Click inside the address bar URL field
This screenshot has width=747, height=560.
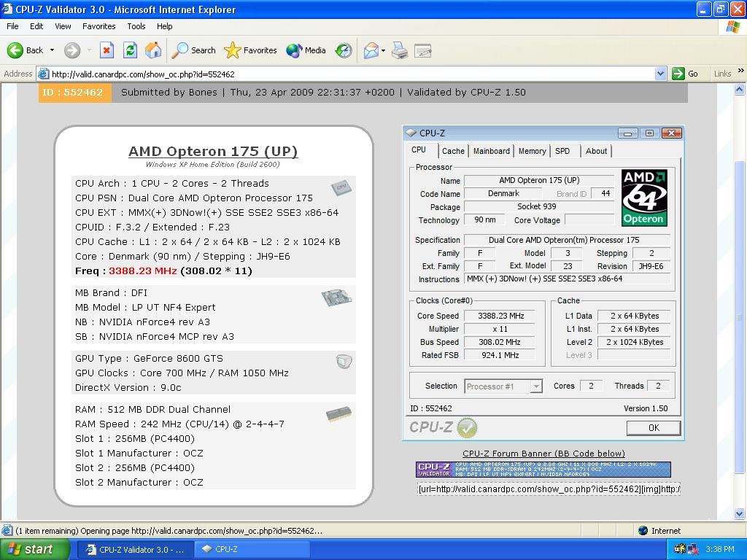(352, 74)
